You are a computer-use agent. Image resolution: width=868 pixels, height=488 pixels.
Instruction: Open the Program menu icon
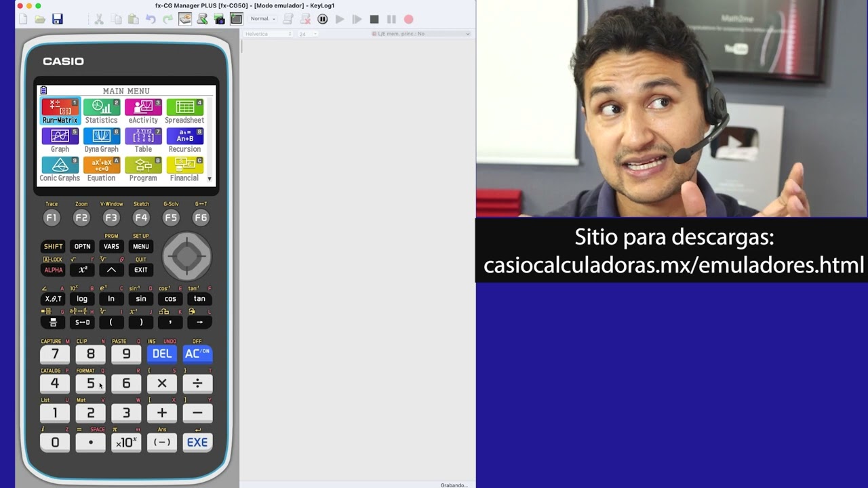coord(143,169)
